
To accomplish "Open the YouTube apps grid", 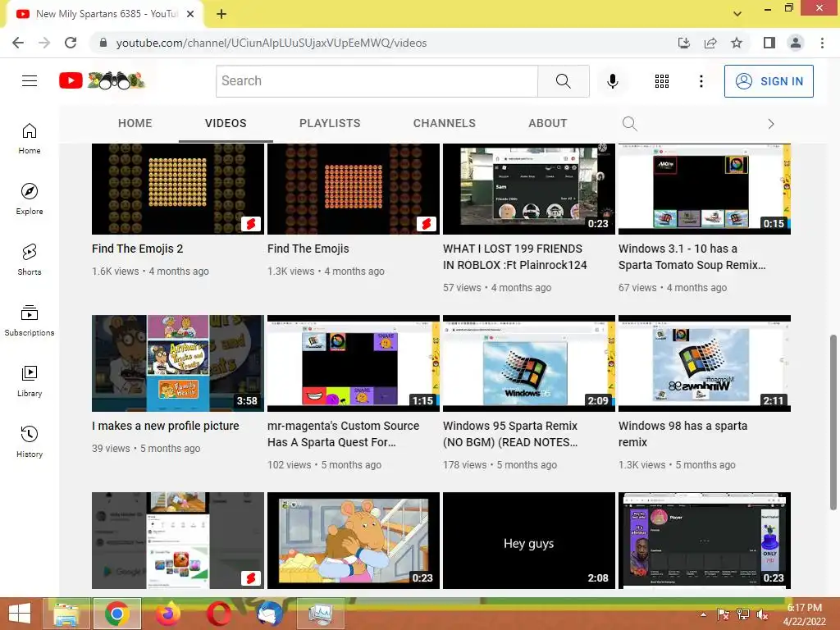I will tap(662, 81).
